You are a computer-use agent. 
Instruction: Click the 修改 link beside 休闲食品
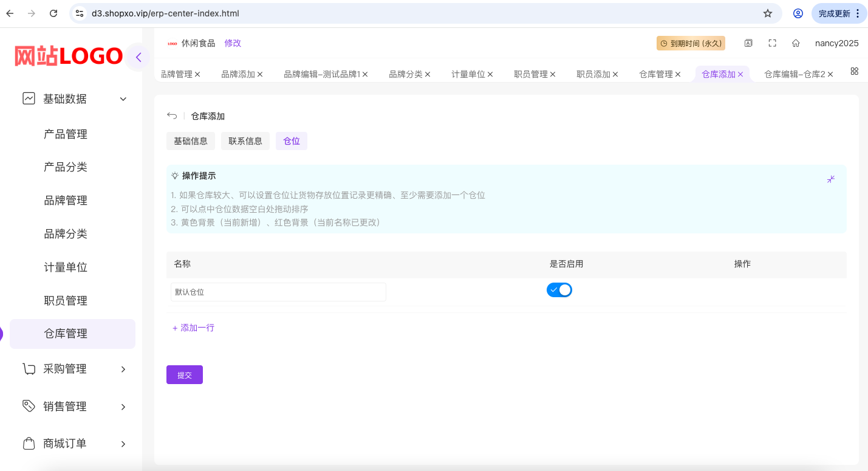pos(233,43)
